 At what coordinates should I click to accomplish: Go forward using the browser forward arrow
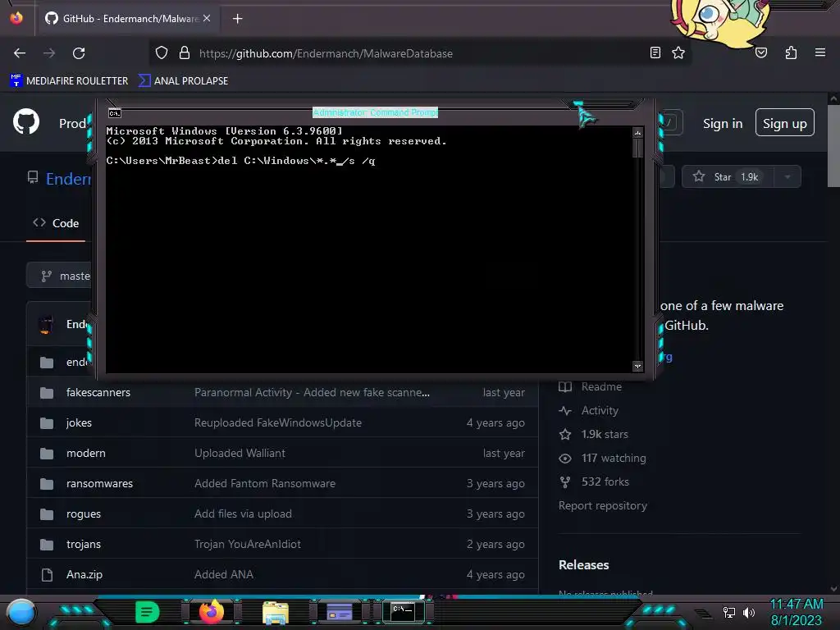(49, 53)
